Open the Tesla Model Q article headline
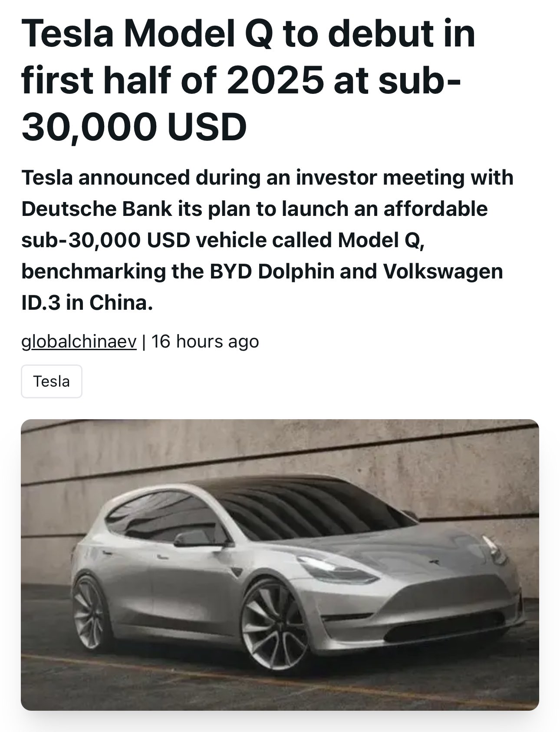The image size is (560, 732). pos(248,79)
